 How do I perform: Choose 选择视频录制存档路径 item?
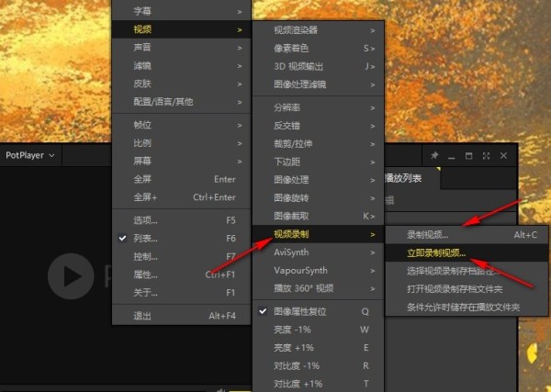[x=467, y=271]
